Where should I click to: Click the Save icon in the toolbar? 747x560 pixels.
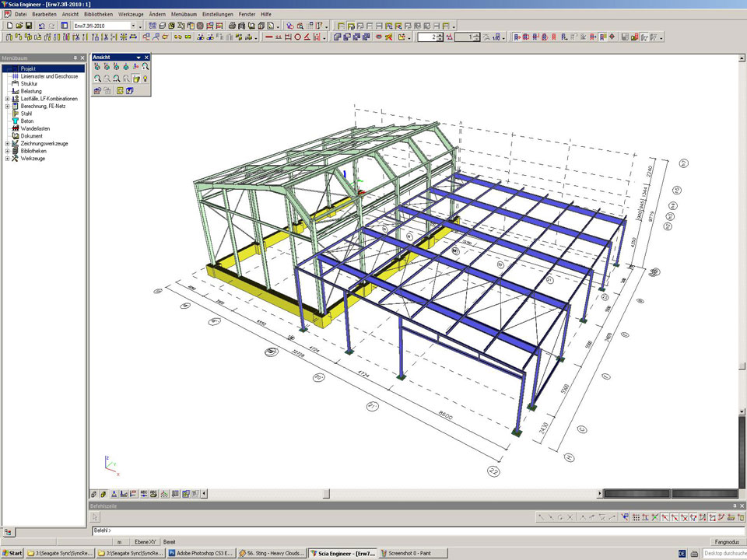[29, 26]
